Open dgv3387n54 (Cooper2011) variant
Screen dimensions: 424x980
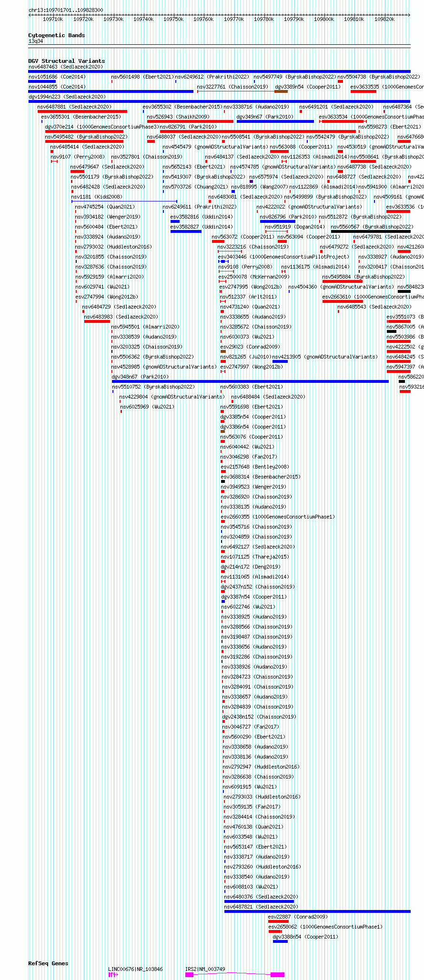pos(254,597)
